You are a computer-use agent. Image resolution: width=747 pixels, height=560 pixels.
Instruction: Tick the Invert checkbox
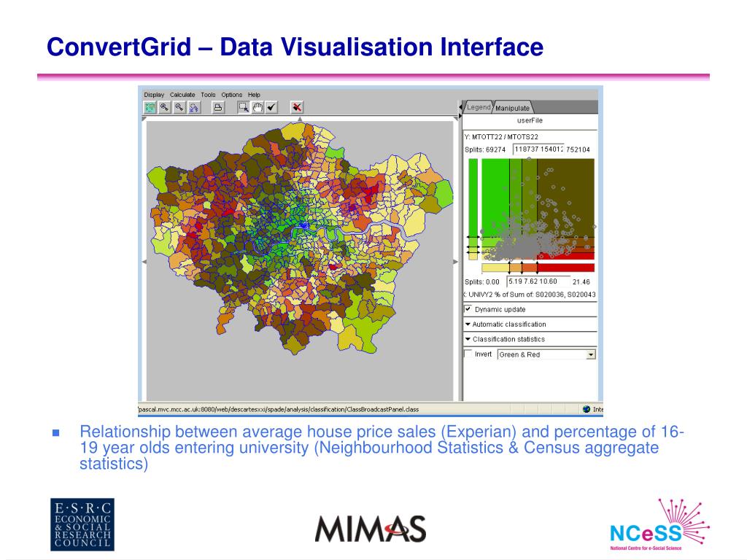[468, 354]
